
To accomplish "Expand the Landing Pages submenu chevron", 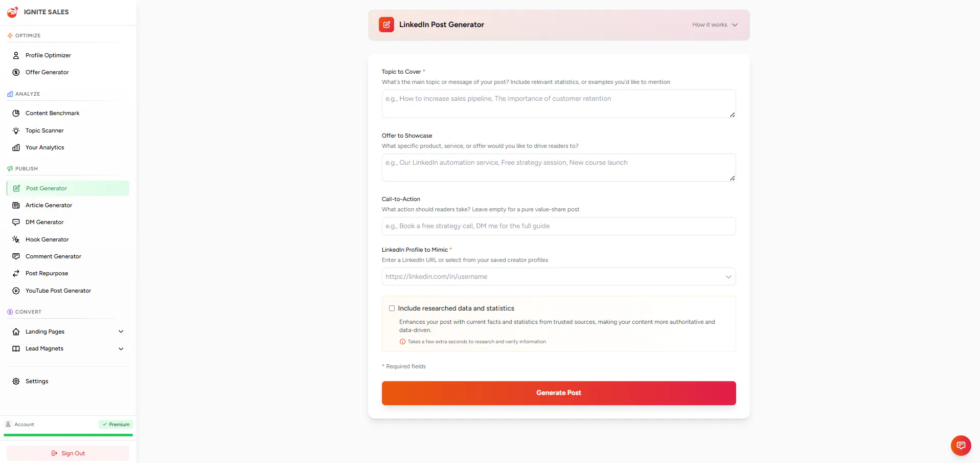I will point(121,332).
